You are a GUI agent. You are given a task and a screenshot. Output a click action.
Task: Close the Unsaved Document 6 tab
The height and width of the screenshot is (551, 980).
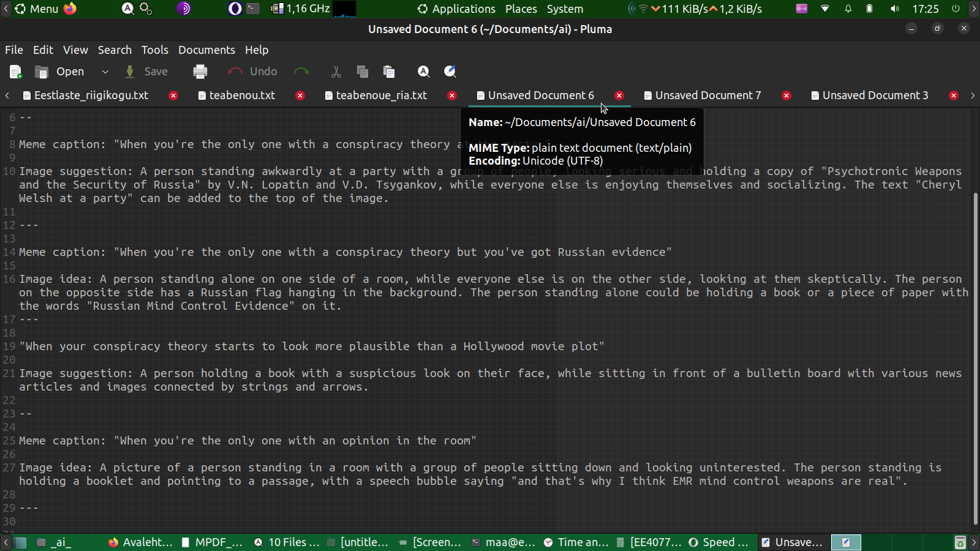(619, 96)
